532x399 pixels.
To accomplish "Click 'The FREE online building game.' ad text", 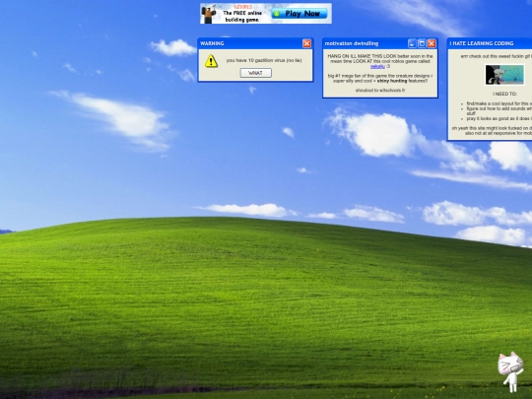I will (242, 17).
